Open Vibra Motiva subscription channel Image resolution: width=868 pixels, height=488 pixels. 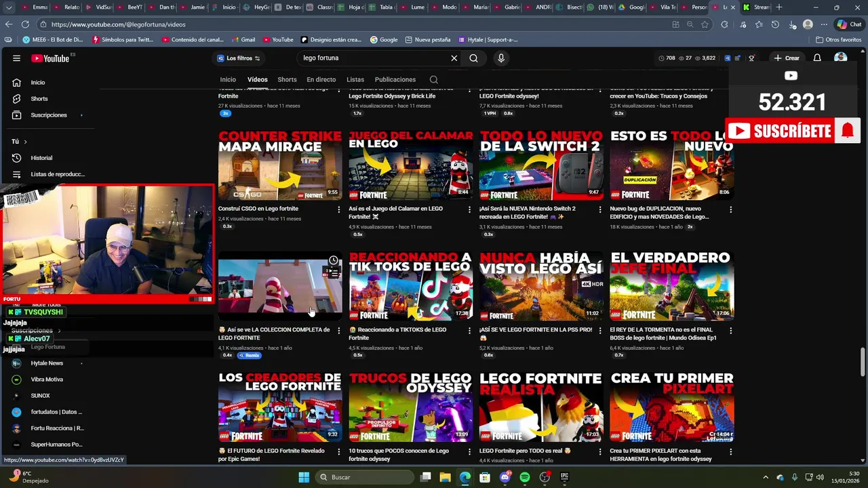click(46, 380)
